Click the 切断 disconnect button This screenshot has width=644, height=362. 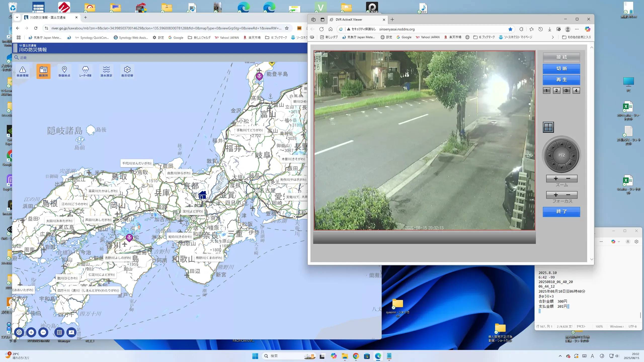(x=561, y=69)
